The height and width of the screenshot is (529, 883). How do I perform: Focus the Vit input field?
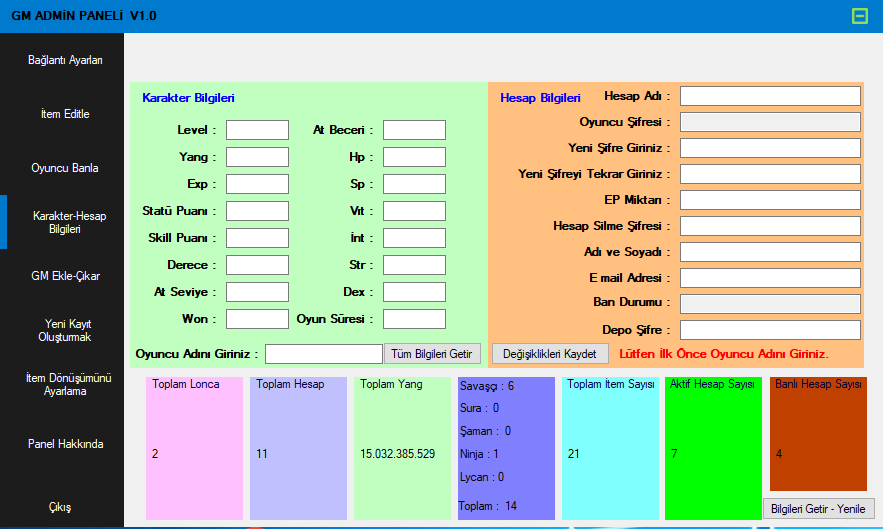pyautogui.click(x=414, y=211)
